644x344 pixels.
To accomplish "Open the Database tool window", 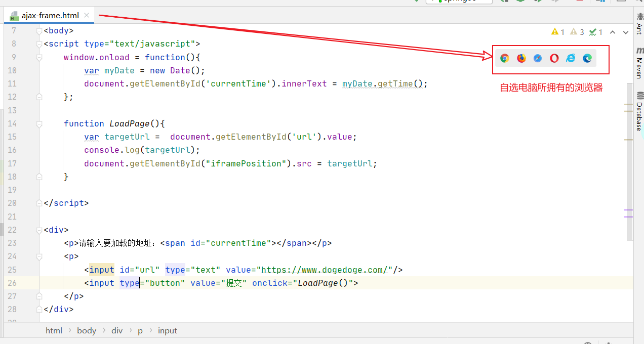I will click(x=639, y=111).
